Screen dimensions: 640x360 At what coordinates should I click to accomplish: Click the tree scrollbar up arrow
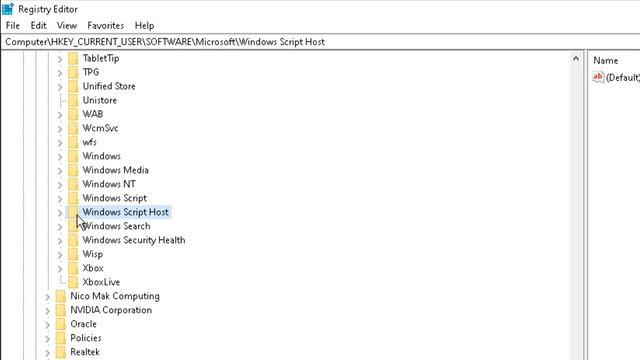point(576,59)
